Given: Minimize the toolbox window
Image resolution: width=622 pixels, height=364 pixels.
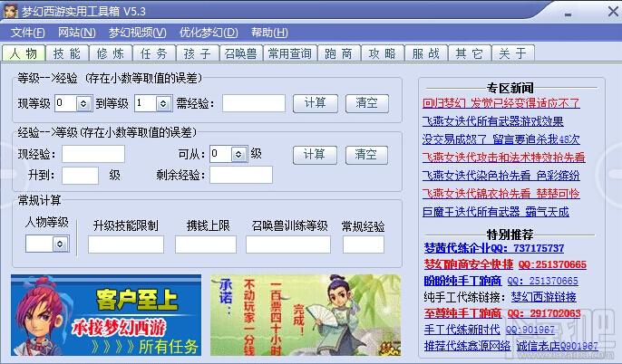Looking at the screenshot, I should pos(568,14).
